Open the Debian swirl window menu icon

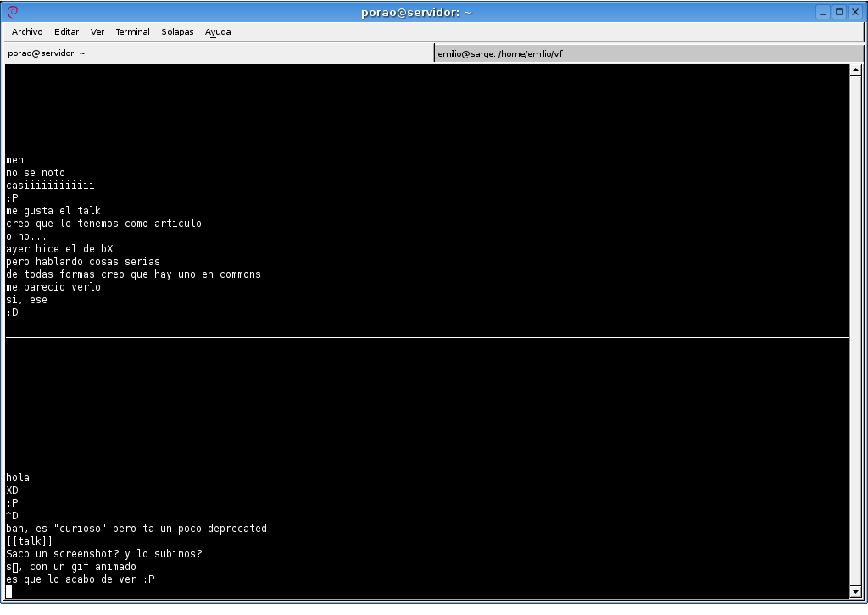point(12,12)
